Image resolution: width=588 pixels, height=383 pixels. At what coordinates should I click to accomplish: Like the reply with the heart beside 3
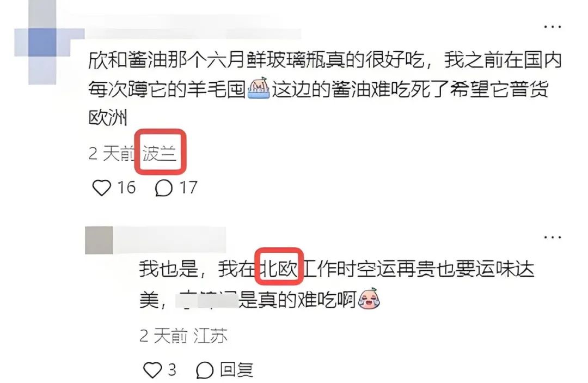(x=152, y=370)
